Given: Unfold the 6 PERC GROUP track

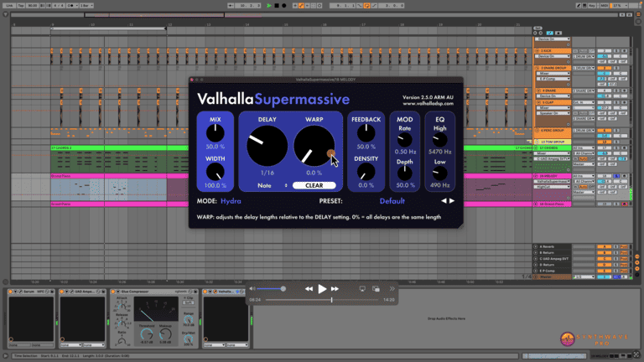Looking at the screenshot, I should pos(537,131).
